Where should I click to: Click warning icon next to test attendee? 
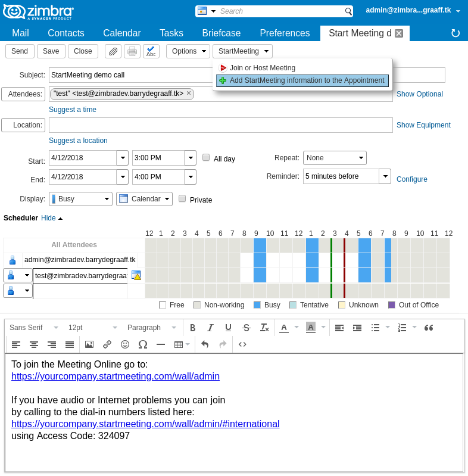point(136,275)
